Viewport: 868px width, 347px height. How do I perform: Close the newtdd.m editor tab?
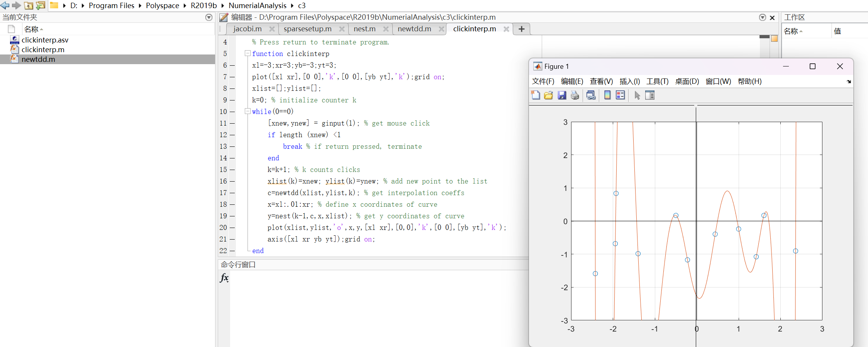tap(441, 29)
